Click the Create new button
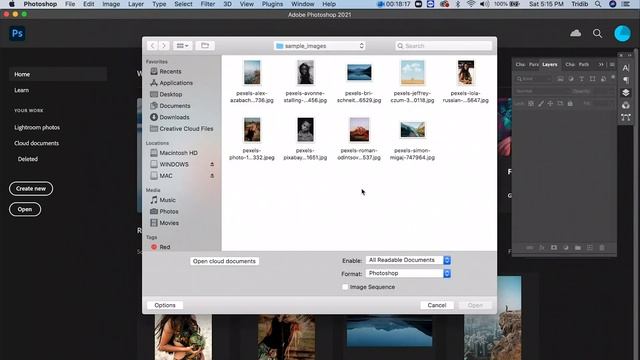Viewport: 640px width, 360px height. (x=31, y=189)
